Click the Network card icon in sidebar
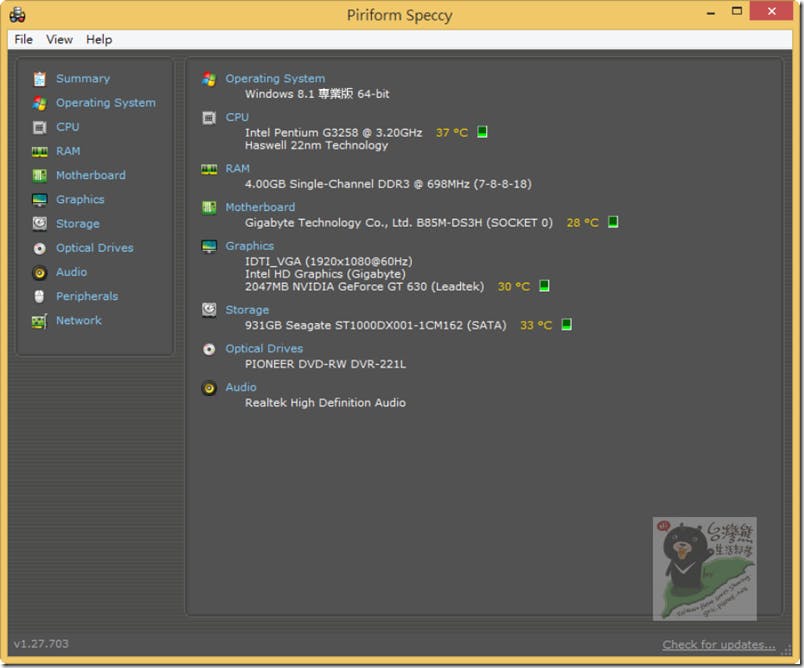Image resolution: width=804 pixels, height=668 pixels. pyautogui.click(x=39, y=321)
